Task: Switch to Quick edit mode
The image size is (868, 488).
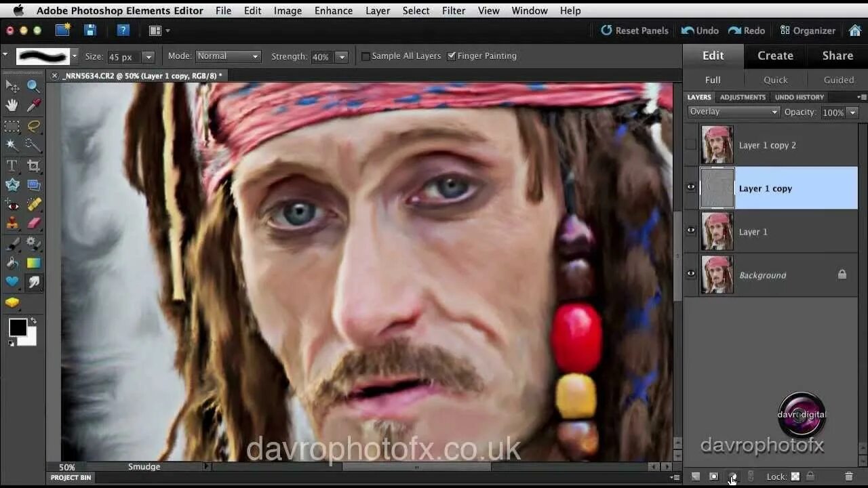Action: pyautogui.click(x=776, y=79)
